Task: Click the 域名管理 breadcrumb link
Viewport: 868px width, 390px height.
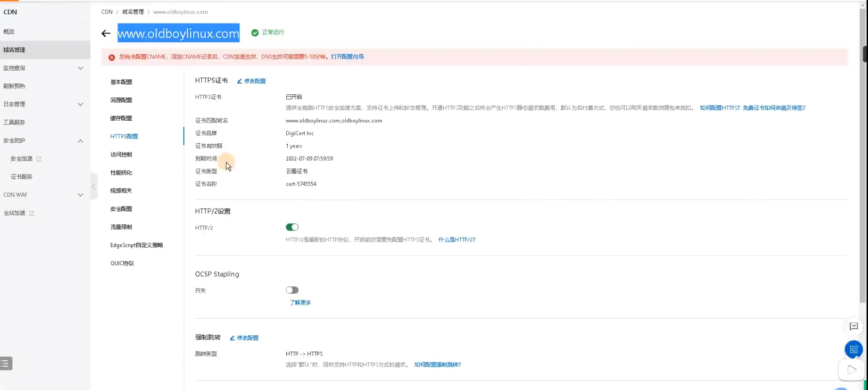Action: coord(133,12)
